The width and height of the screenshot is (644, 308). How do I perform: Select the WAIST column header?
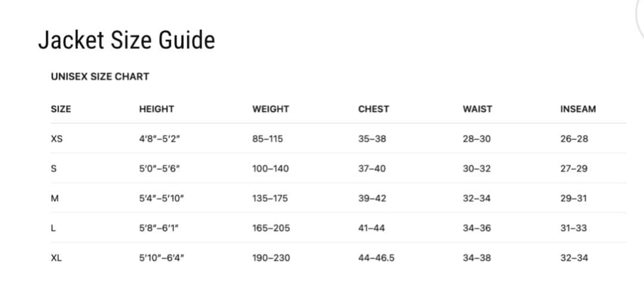point(477,109)
